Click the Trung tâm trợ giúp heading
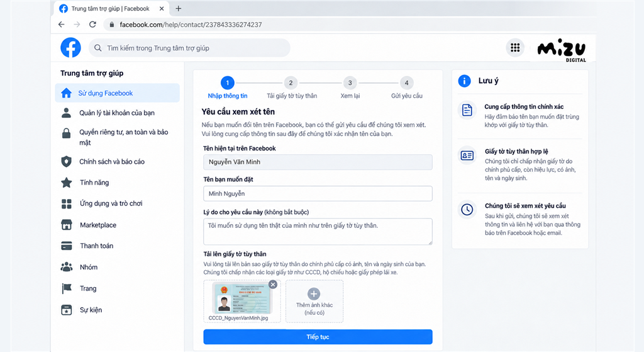 [x=92, y=73]
